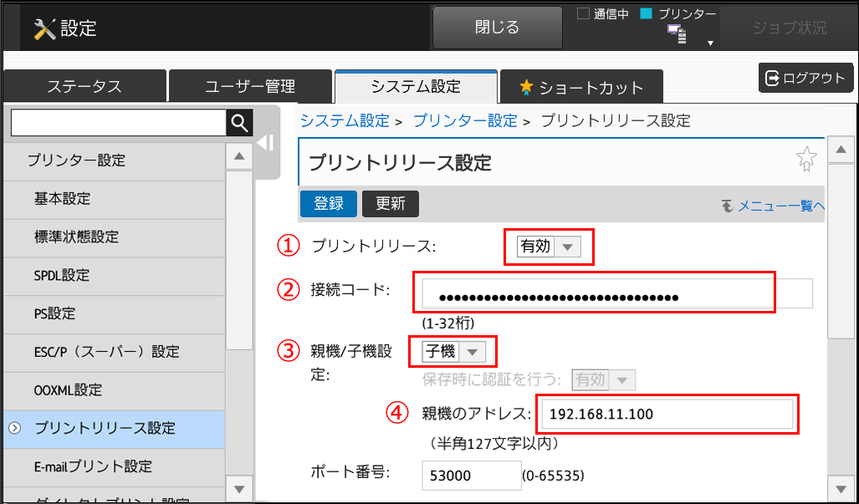
Task: Click the ジョブ状況 button
Action: pyautogui.click(x=790, y=28)
